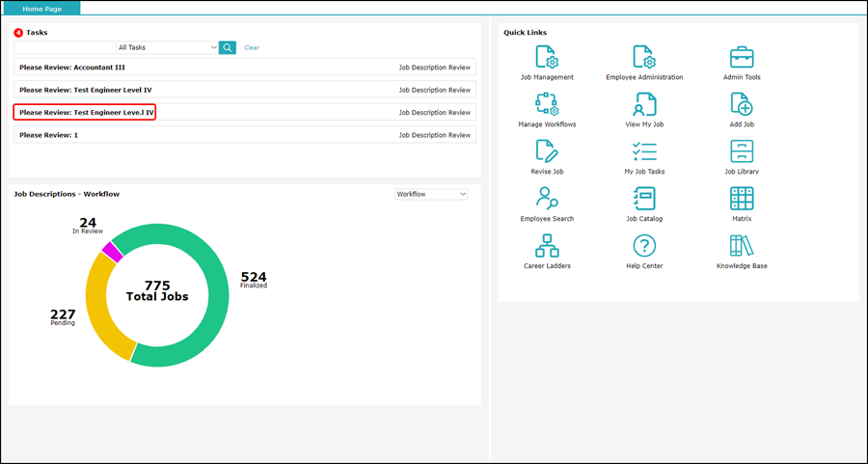Viewport: 868px width, 464px height.
Task: Open the Employee Administration icon
Action: pyautogui.click(x=643, y=57)
